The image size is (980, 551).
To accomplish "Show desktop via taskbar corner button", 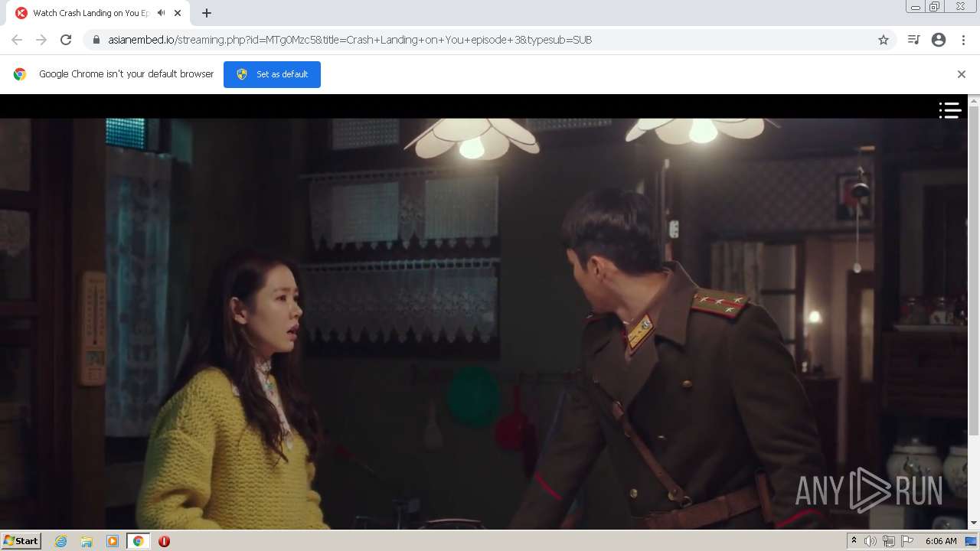I will pyautogui.click(x=971, y=541).
